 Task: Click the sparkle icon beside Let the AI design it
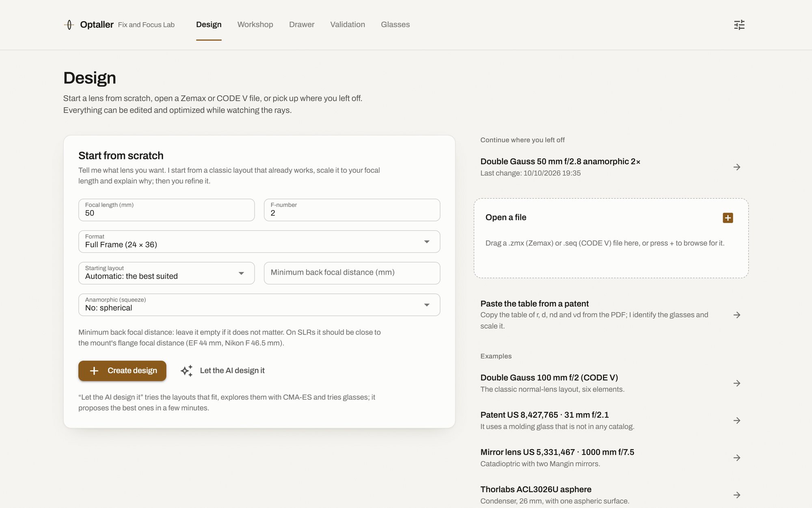[186, 371]
